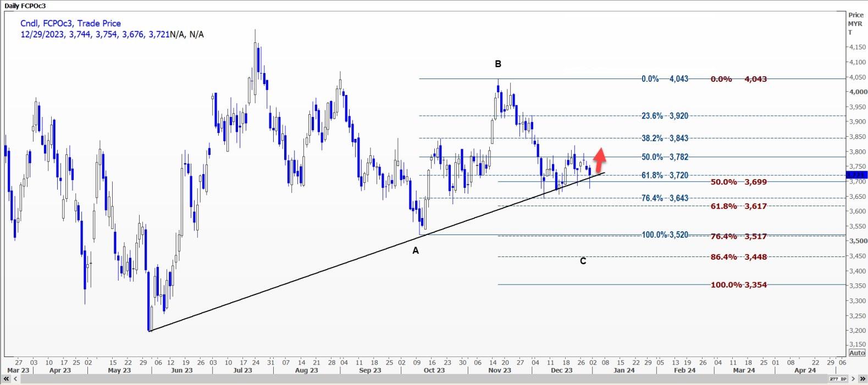Click the Oct 23 month label
The height and width of the screenshot is (385, 868).
(434, 370)
